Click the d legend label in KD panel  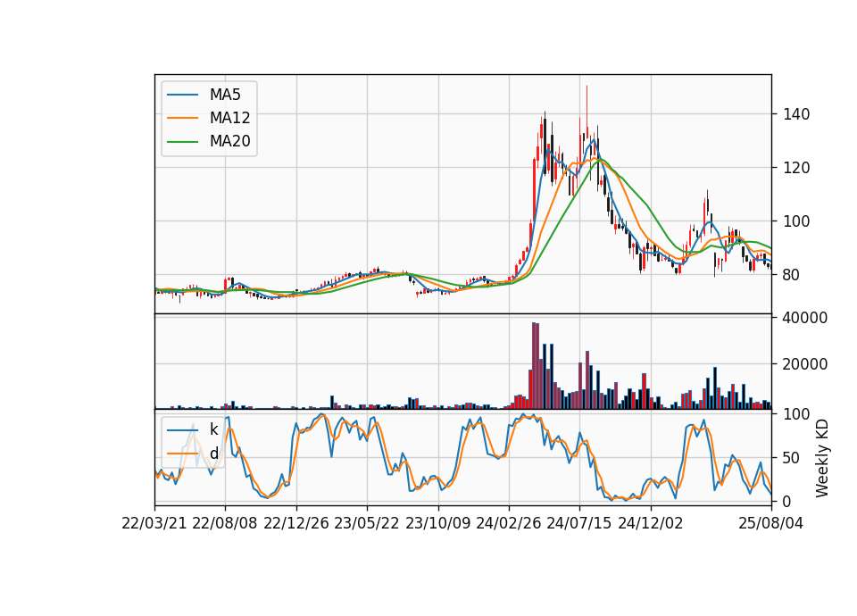point(213,454)
